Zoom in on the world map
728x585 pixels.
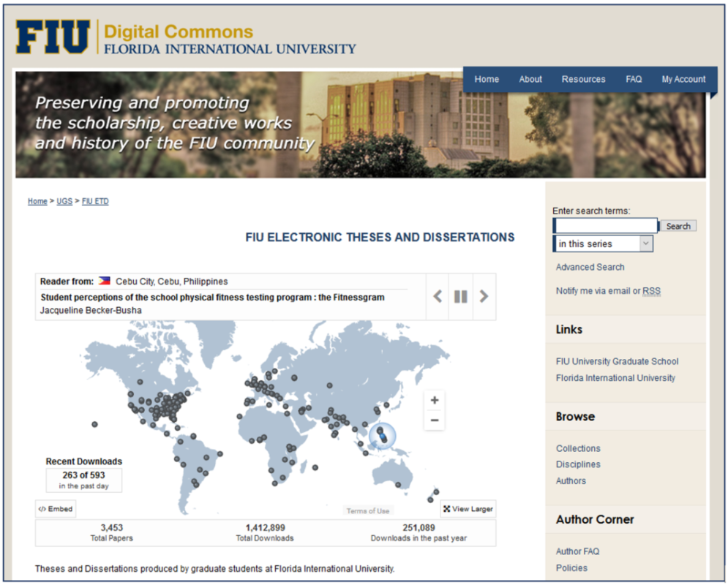click(x=435, y=401)
